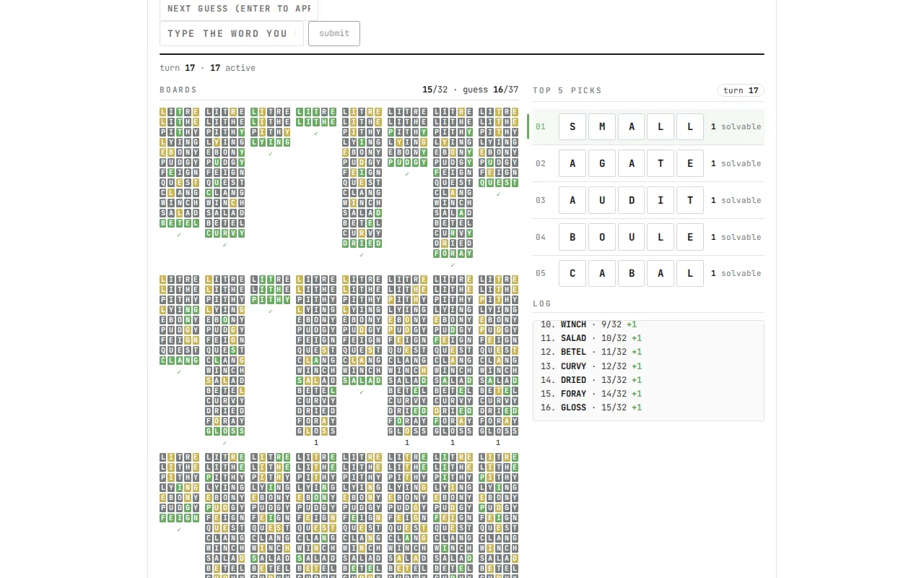Image resolution: width=924 pixels, height=578 pixels.
Task: Click the 'Log' section heading
Action: pos(542,303)
